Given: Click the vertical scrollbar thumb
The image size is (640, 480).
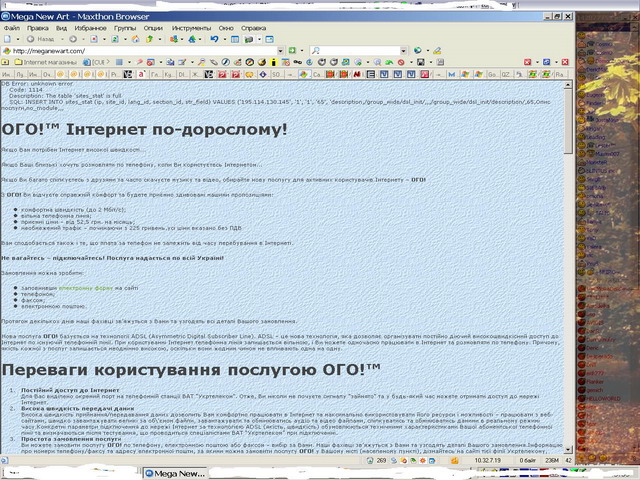Looking at the screenshot, I should click(568, 122).
